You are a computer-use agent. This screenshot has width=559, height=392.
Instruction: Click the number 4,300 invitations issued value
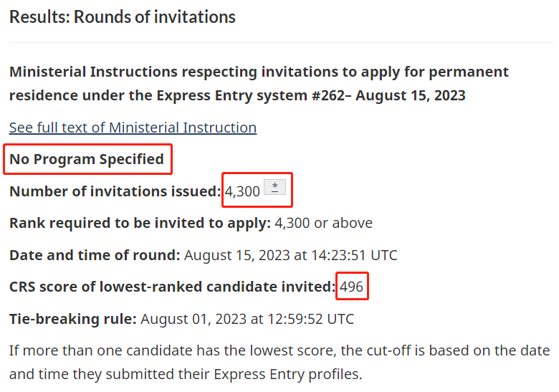[x=242, y=191]
